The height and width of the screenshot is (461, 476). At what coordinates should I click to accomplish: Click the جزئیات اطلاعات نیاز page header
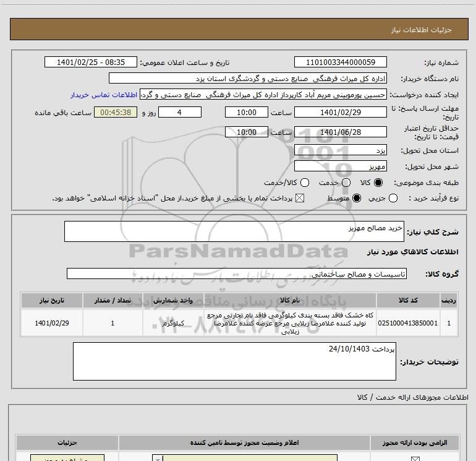click(x=239, y=29)
